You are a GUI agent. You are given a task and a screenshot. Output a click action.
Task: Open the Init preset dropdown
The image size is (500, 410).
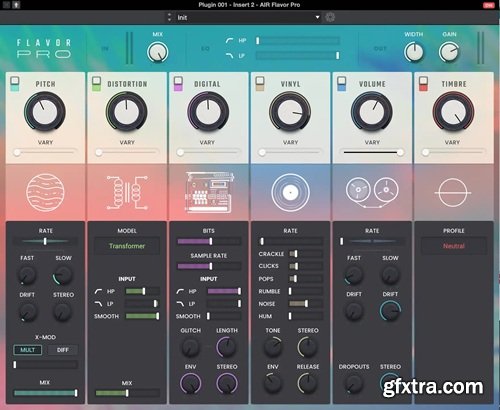(248, 17)
